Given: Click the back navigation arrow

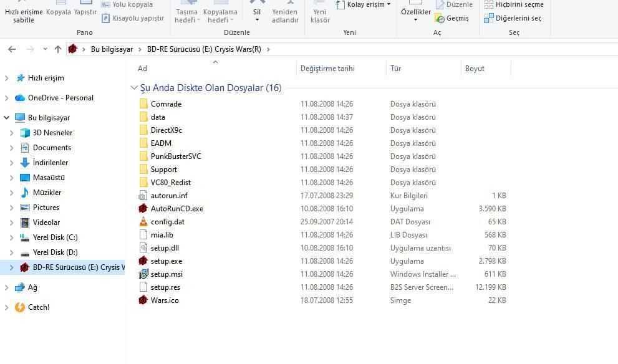Looking at the screenshot, I should tap(12, 49).
